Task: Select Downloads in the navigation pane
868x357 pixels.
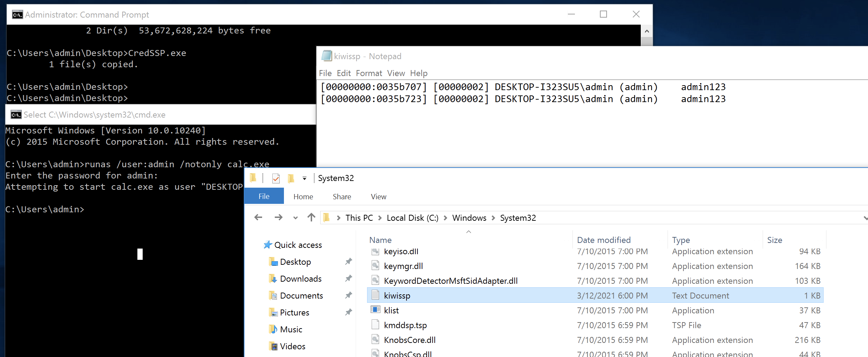Action: 300,278
